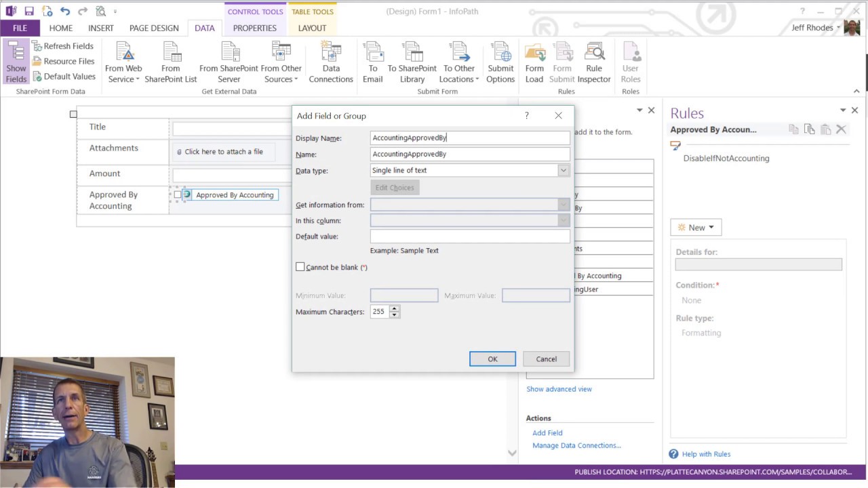Switch to the HOME ribbon tab
The width and height of the screenshot is (868, 488).
(61, 28)
